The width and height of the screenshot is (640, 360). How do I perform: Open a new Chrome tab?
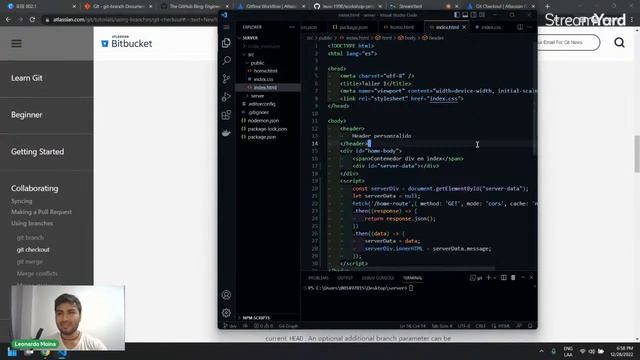point(547,6)
